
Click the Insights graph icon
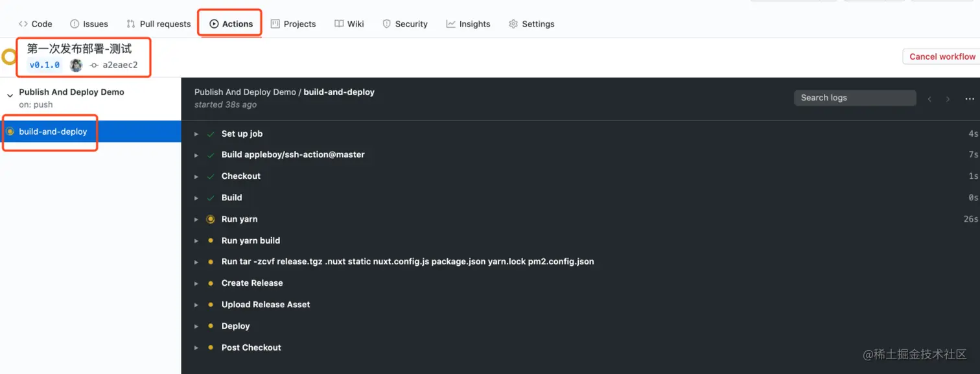pos(450,24)
